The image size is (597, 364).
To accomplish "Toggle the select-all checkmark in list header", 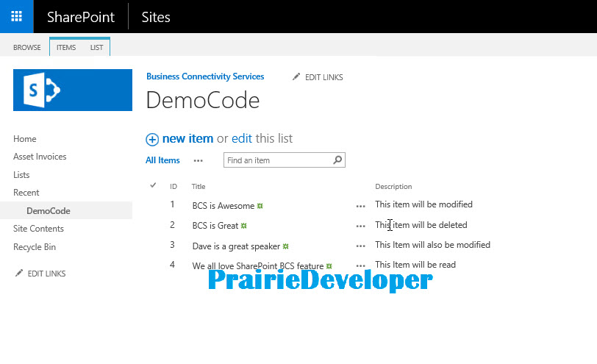I will 153,185.
